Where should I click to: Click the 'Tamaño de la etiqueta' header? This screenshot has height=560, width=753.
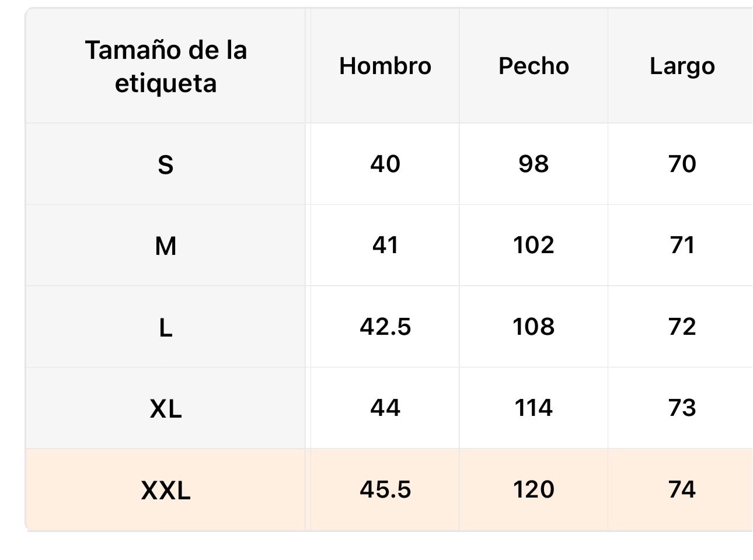(x=166, y=66)
